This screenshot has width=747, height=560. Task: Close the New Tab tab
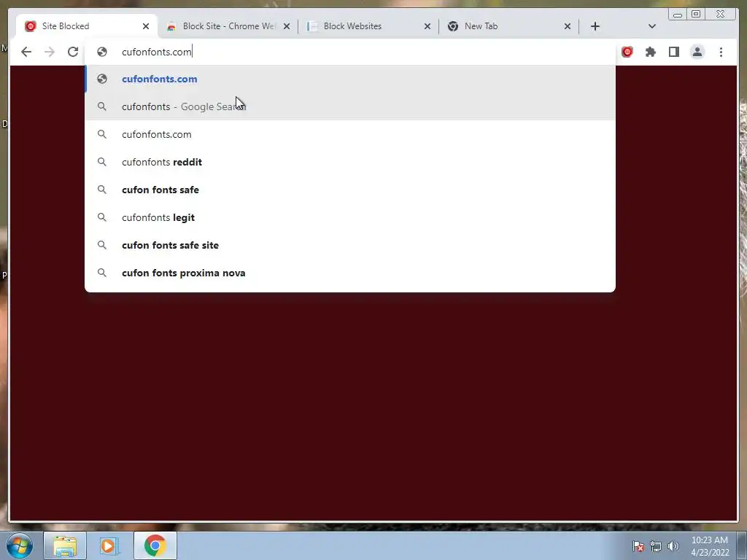click(568, 26)
